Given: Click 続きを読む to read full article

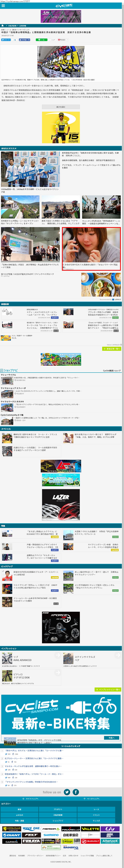Looking at the screenshot, I should (61, 107).
